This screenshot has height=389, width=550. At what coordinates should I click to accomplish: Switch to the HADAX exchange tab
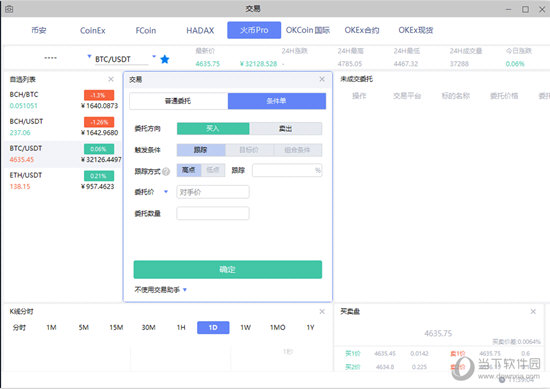[200, 31]
